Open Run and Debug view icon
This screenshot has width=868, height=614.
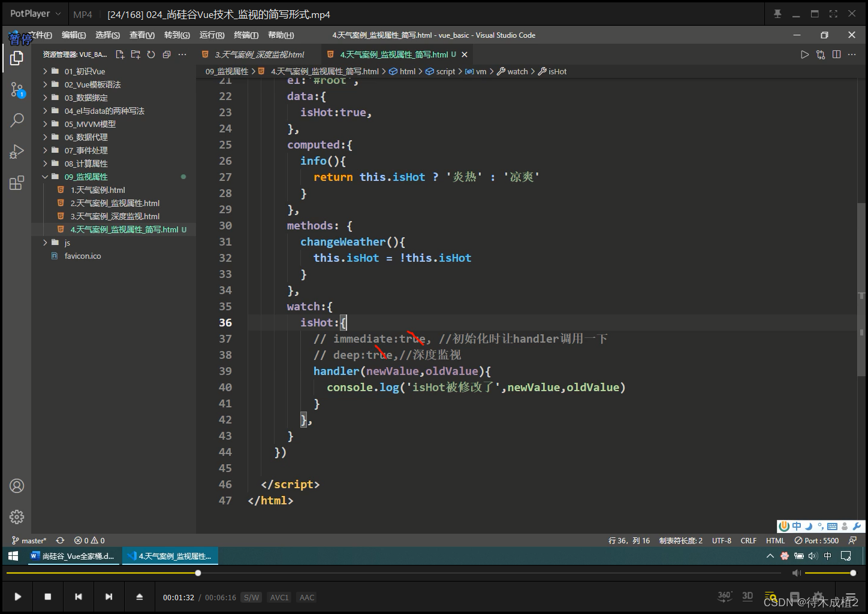pyautogui.click(x=17, y=151)
